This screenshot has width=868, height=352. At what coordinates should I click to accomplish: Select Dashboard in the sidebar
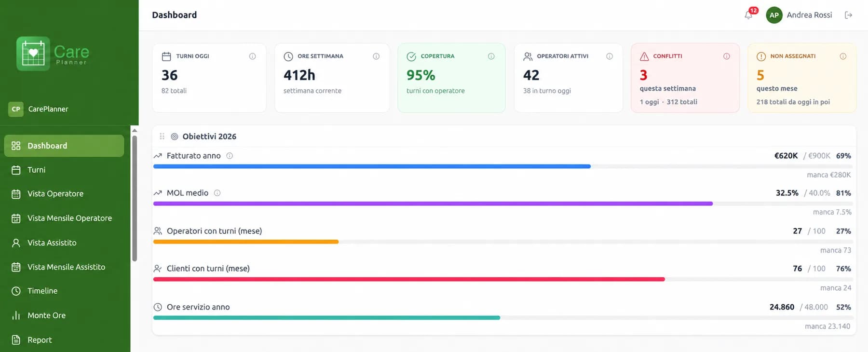click(x=64, y=146)
